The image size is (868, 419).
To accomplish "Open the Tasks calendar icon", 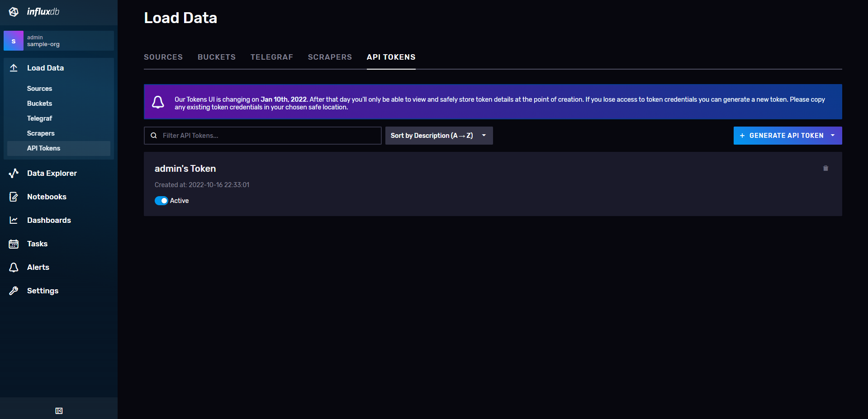I will tap(14, 244).
